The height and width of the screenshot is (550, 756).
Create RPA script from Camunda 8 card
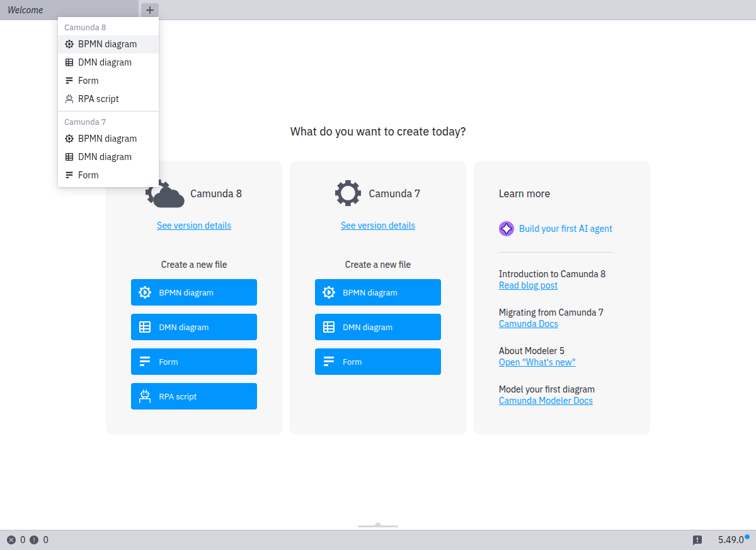(194, 396)
